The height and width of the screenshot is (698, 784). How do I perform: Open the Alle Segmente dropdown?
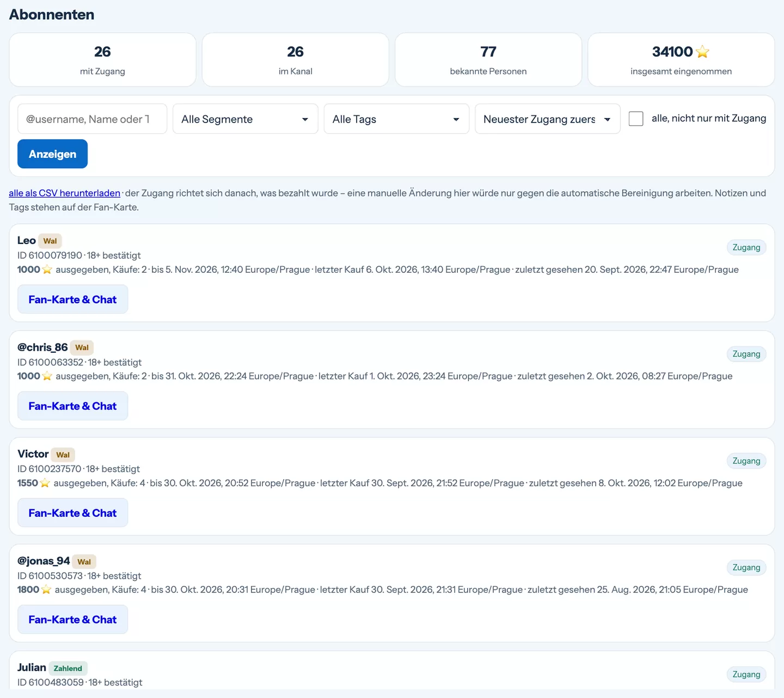point(246,119)
